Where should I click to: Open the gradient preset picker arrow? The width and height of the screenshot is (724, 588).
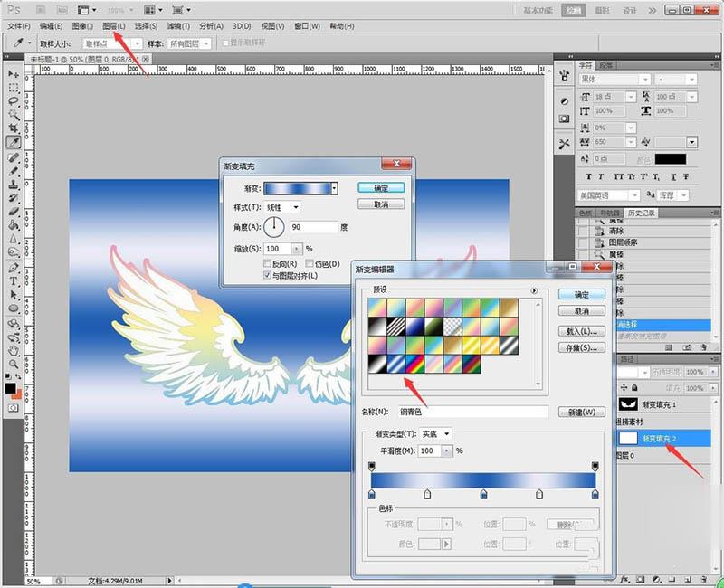pos(334,188)
